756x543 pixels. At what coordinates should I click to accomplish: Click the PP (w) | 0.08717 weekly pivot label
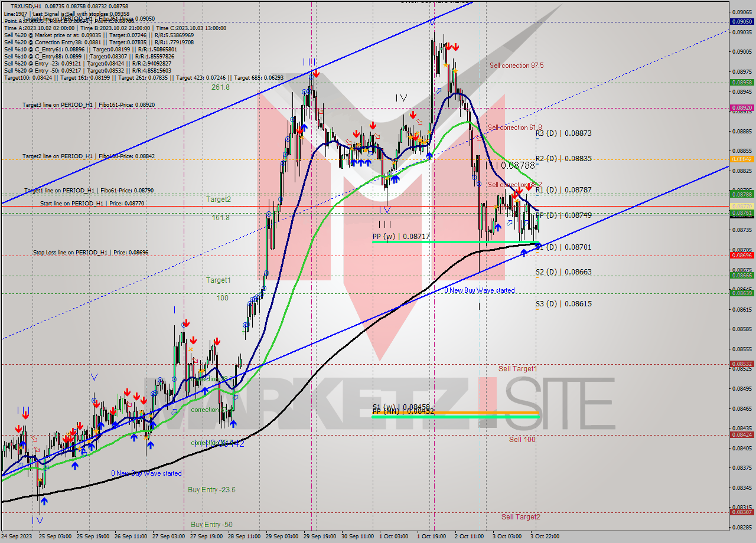coord(401,237)
